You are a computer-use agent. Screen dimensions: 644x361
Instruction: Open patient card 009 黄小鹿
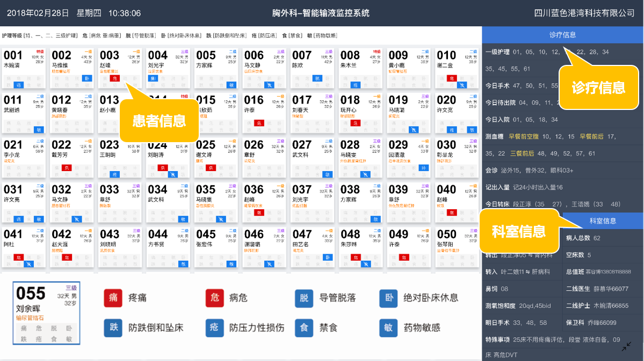409,68
